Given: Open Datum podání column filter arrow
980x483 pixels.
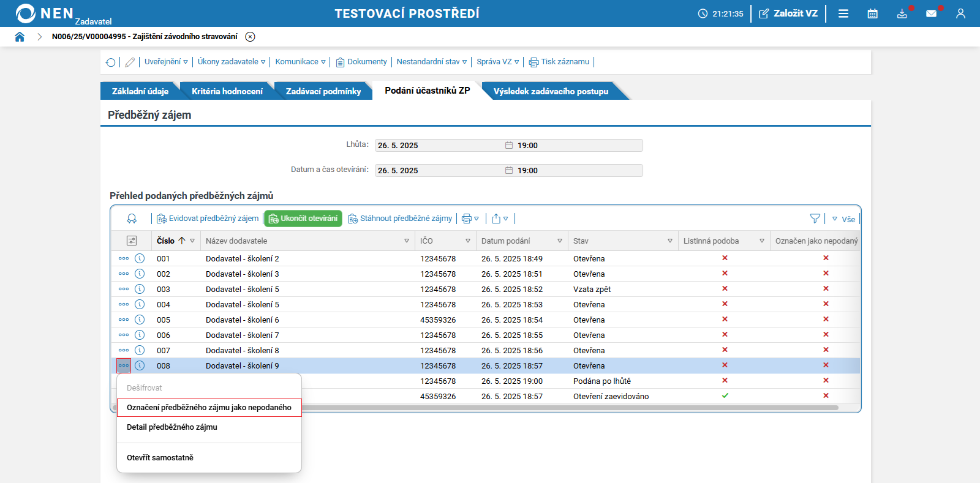Looking at the screenshot, I should point(560,241).
